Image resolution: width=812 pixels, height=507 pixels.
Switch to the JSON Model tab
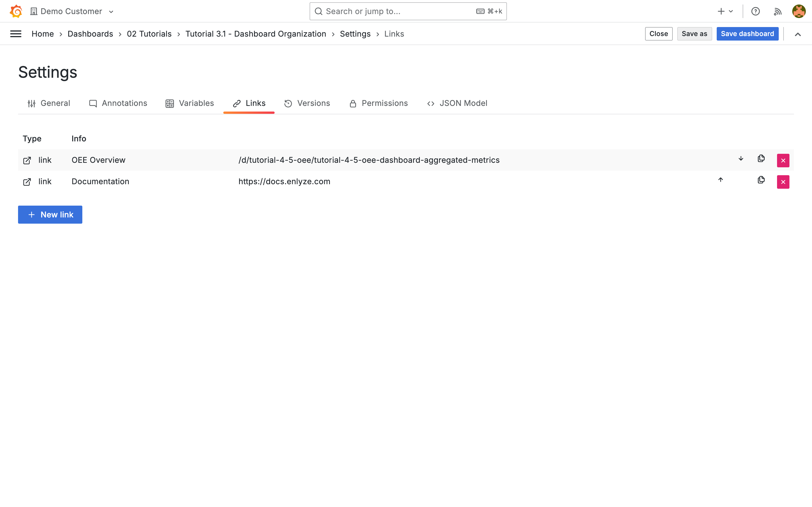tap(457, 103)
